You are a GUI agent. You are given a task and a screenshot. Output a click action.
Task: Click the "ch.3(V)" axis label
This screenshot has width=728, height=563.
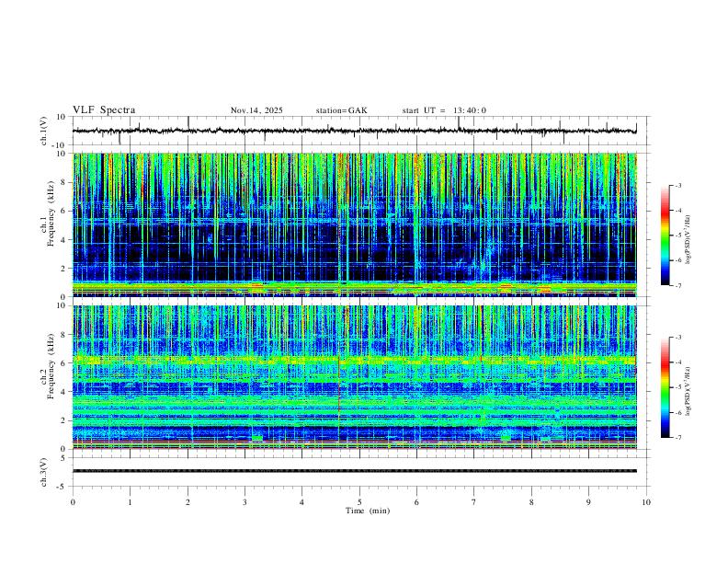pos(44,472)
